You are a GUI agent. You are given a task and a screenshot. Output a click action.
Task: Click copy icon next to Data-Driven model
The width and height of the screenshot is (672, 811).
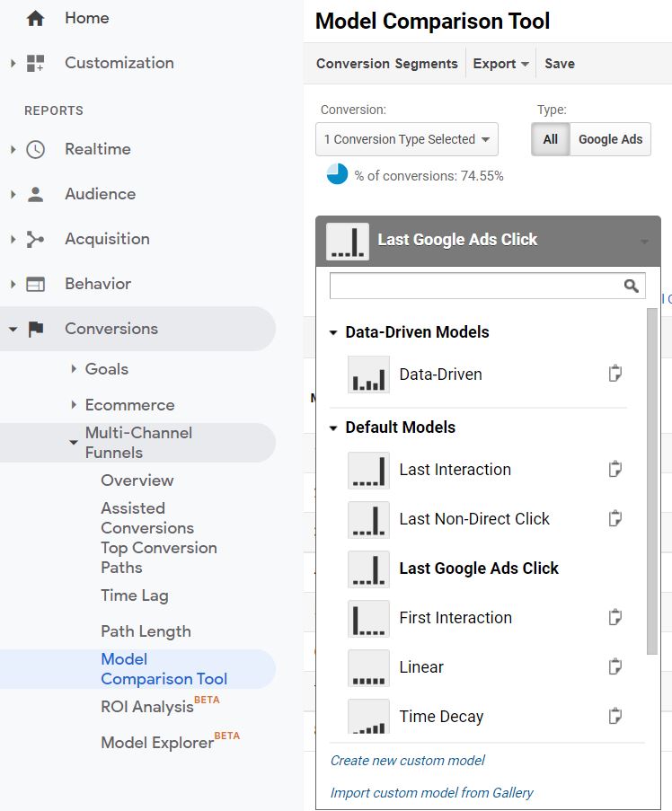pos(615,375)
